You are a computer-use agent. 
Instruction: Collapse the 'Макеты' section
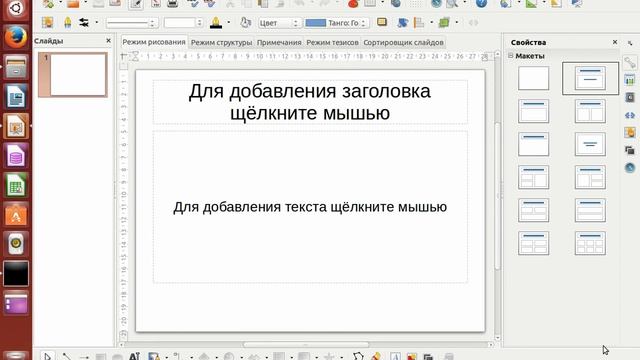(x=510, y=56)
